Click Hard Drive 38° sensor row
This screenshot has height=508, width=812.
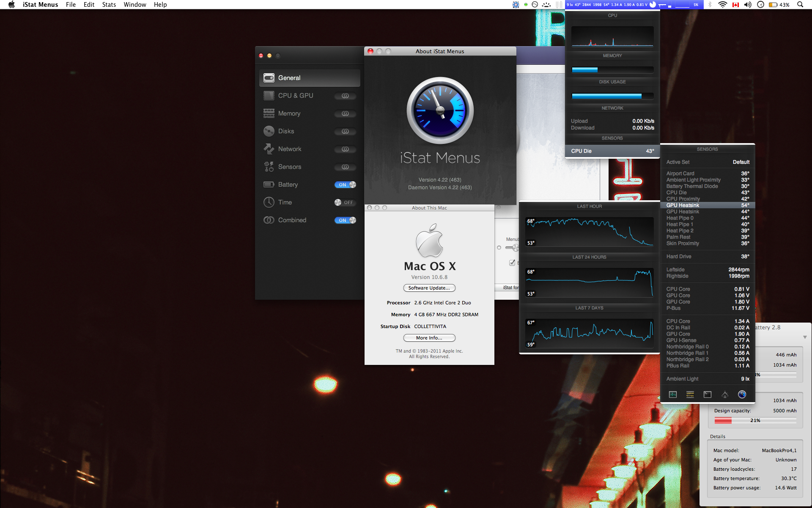708,257
